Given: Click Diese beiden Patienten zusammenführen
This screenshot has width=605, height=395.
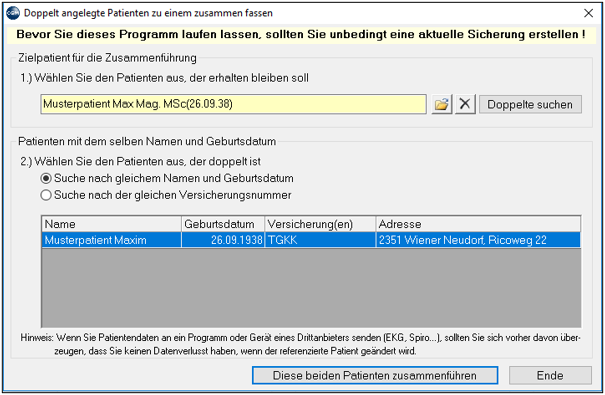Looking at the screenshot, I should pos(375,375).
